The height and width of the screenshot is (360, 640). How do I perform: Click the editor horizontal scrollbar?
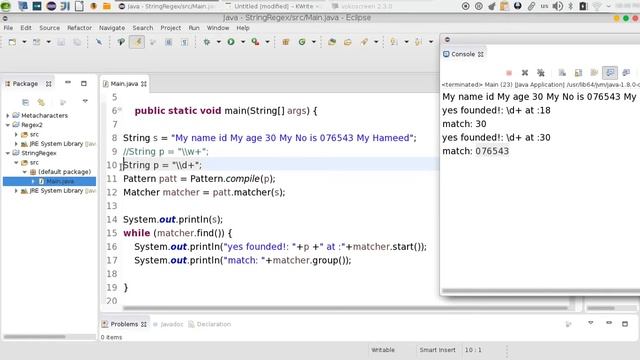(x=345, y=308)
